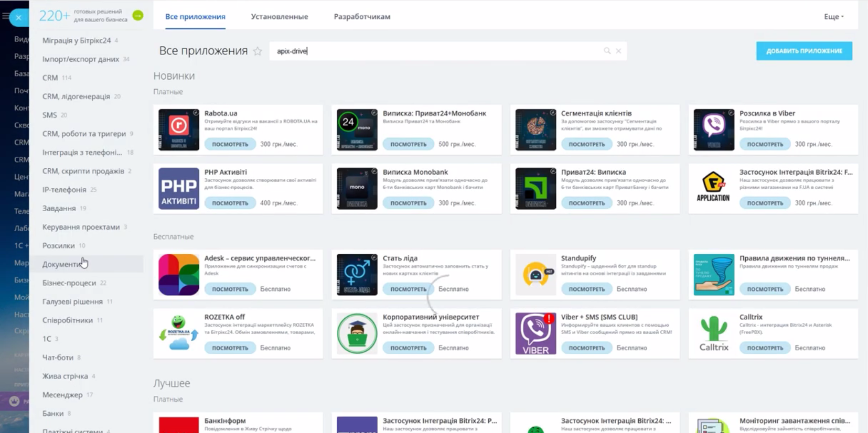Open PHP Активіті app icon

pos(179,188)
